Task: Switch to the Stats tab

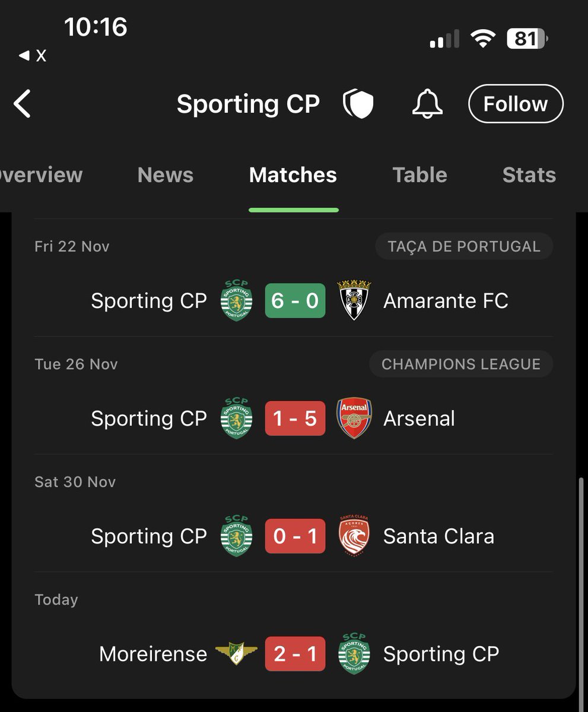Action: click(x=529, y=175)
